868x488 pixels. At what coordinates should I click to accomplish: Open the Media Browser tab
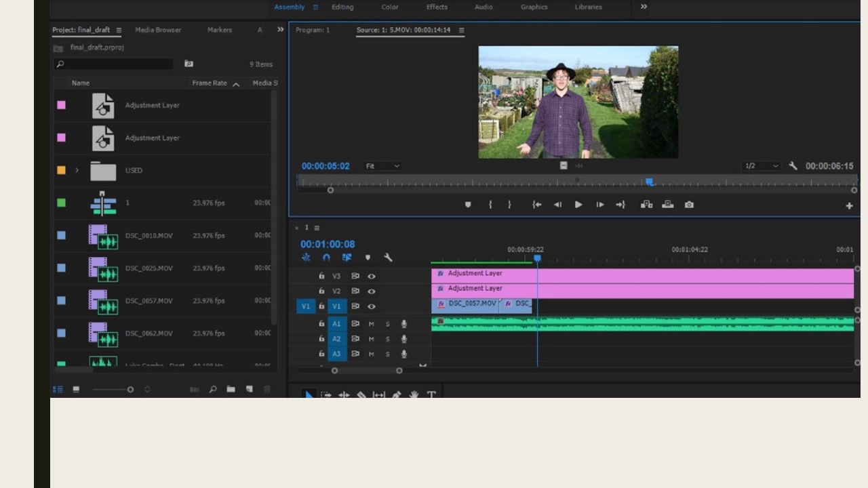pos(158,30)
